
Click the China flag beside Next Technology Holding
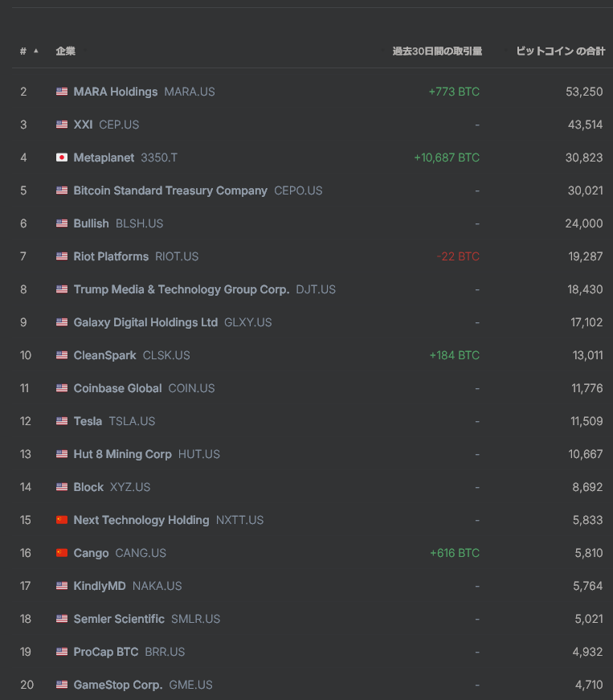(62, 520)
